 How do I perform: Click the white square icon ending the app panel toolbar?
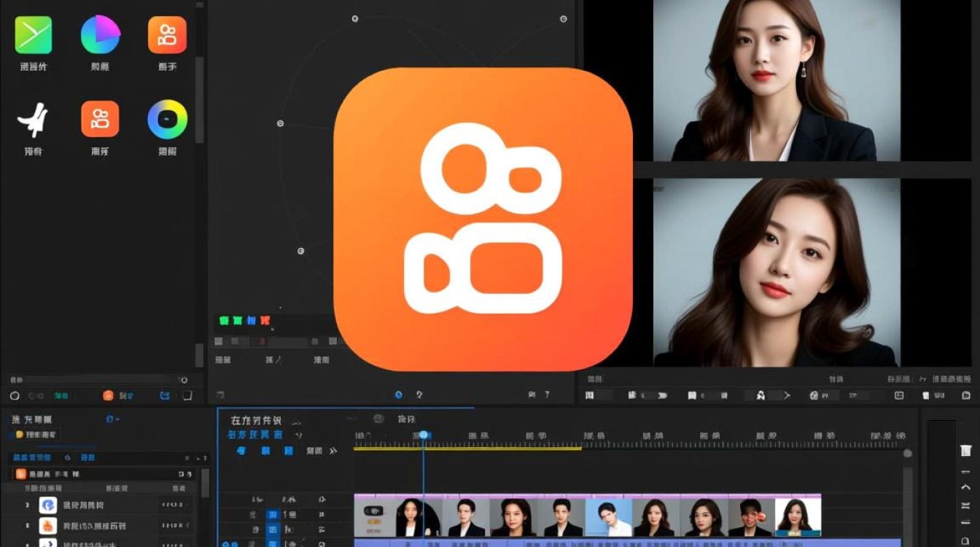(x=187, y=395)
